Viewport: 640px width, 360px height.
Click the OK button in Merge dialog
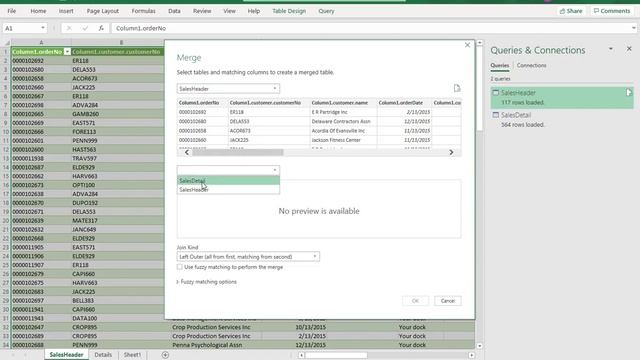(x=415, y=301)
